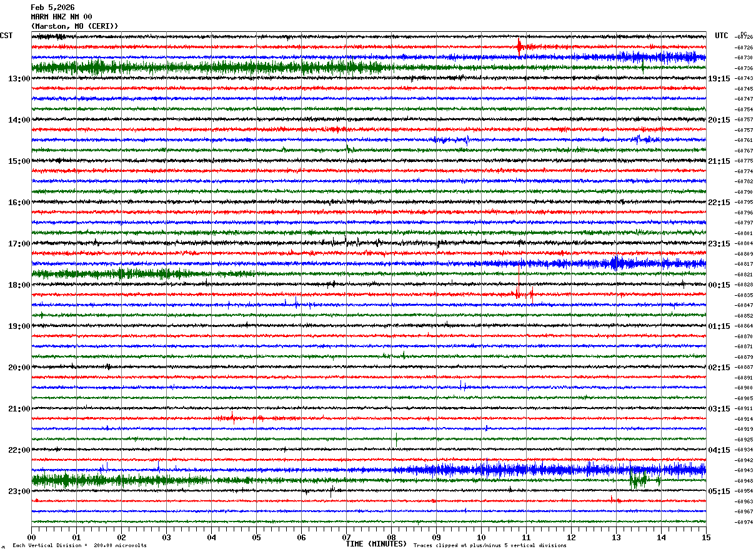Click the '21:00' CST time label
Image resolution: width=756 pixels, height=554 pixels.
19,409
